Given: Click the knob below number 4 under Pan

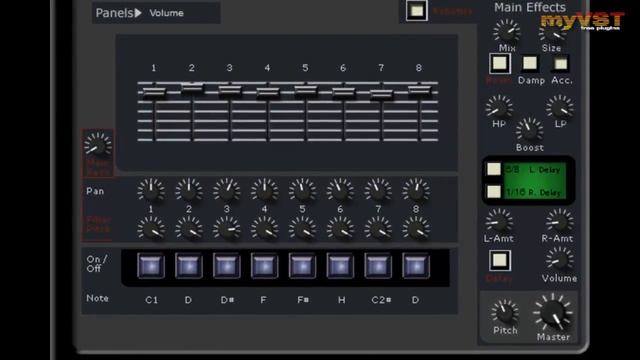Looking at the screenshot, I should pos(264,228).
